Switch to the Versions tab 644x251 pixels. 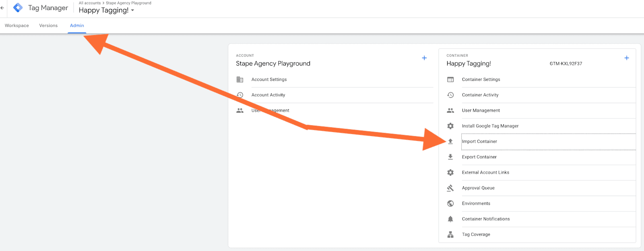coord(48,25)
